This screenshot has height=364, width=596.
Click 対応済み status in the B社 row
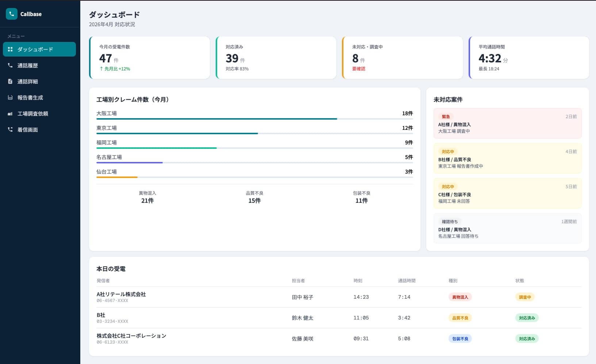coord(527,318)
